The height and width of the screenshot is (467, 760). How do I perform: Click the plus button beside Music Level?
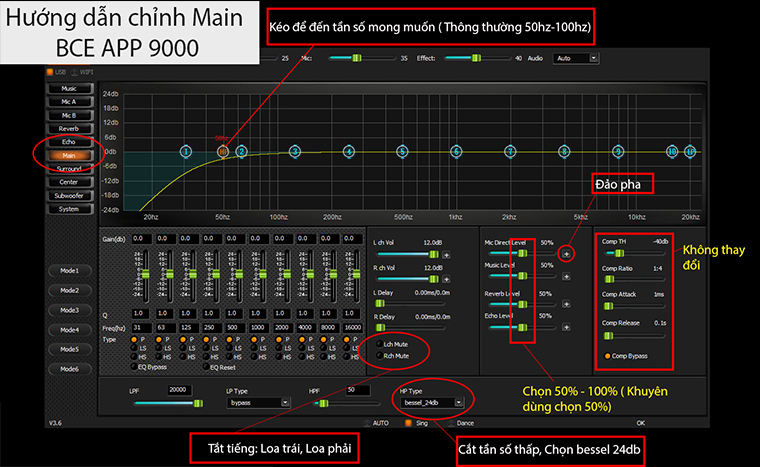566,276
